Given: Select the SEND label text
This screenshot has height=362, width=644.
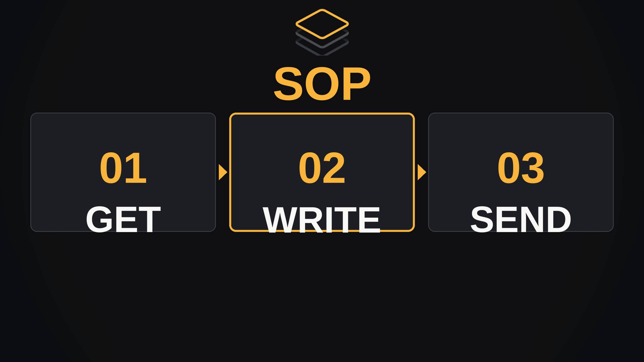Looking at the screenshot, I should (x=521, y=219).
